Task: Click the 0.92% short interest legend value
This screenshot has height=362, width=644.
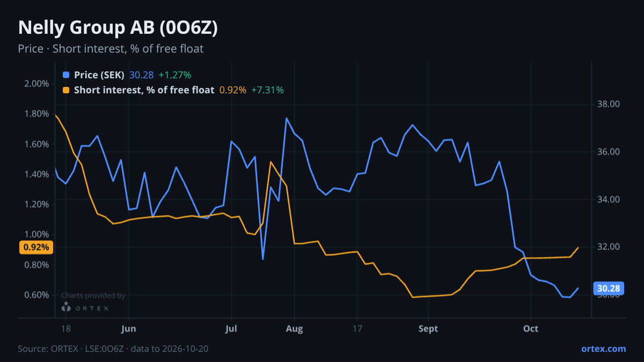Action: tap(233, 90)
